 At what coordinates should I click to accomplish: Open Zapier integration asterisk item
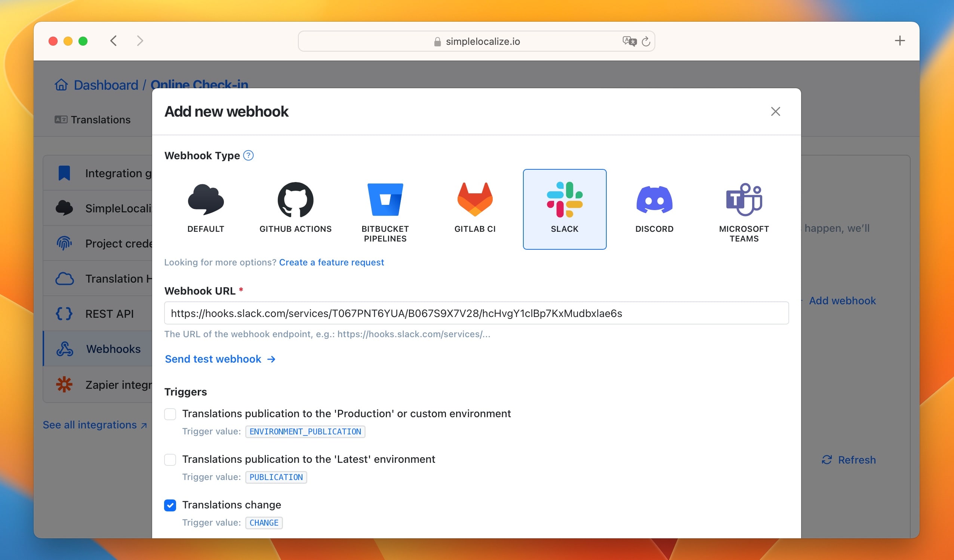[98, 384]
